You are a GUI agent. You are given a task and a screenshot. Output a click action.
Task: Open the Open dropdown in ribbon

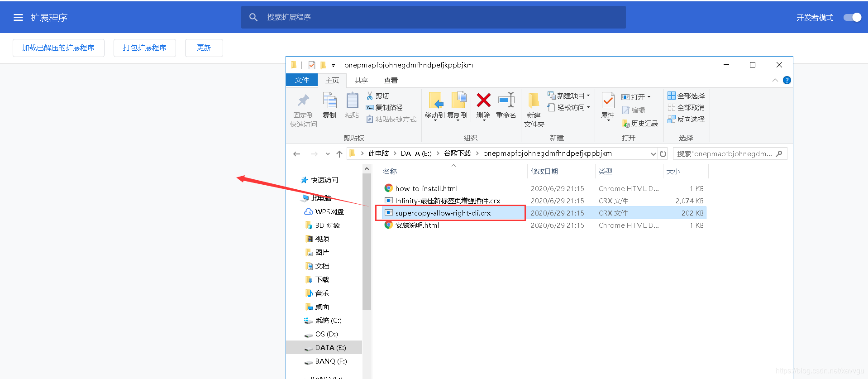point(636,97)
